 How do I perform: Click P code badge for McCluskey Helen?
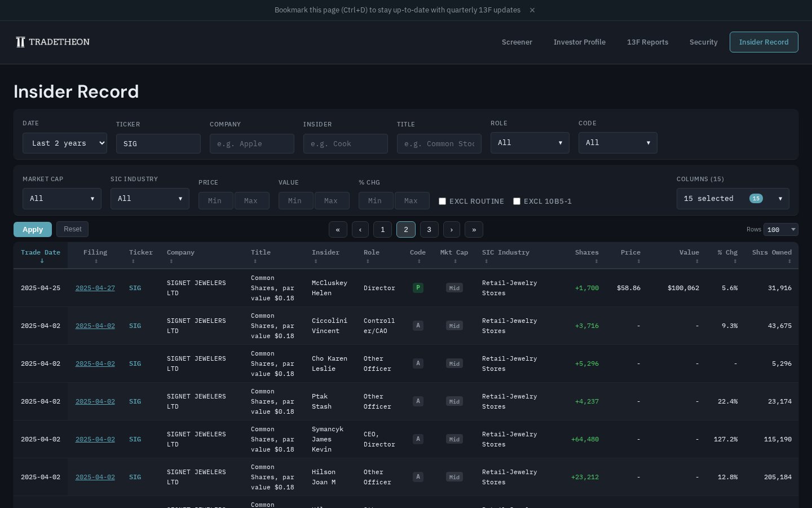click(x=418, y=288)
